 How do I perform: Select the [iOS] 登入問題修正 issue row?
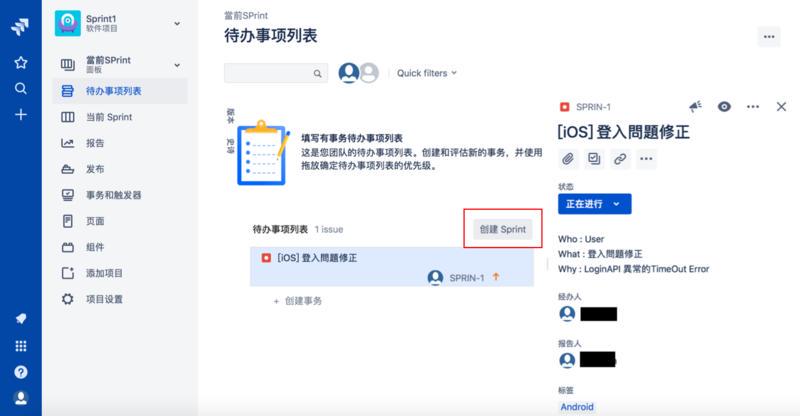[392, 267]
